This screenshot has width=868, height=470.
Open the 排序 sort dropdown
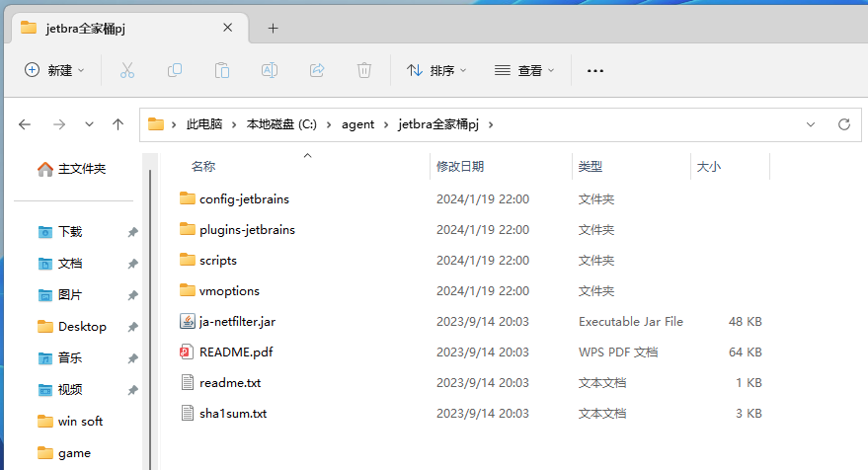click(436, 70)
